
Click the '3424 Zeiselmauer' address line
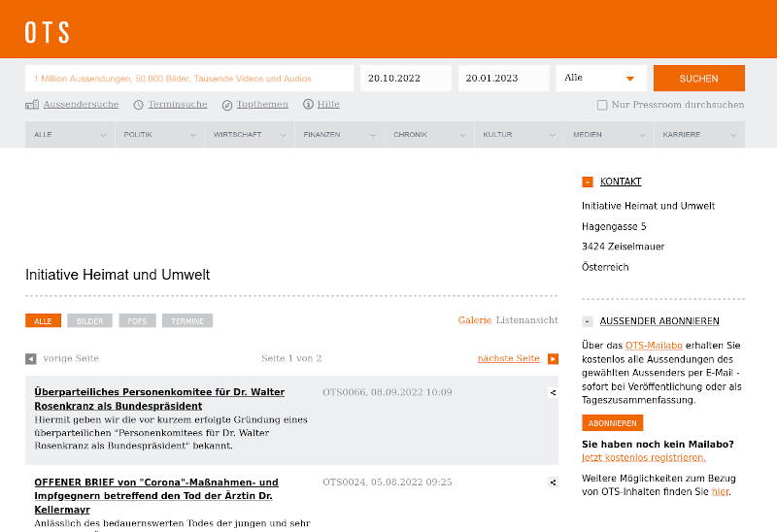[x=623, y=247]
